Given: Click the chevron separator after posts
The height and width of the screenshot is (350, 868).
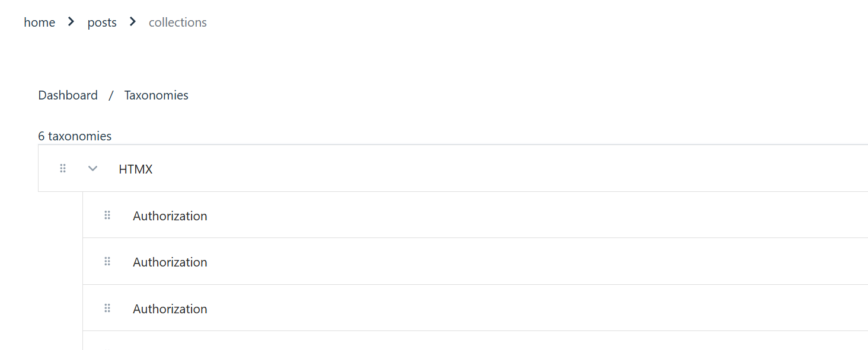Looking at the screenshot, I should (133, 22).
